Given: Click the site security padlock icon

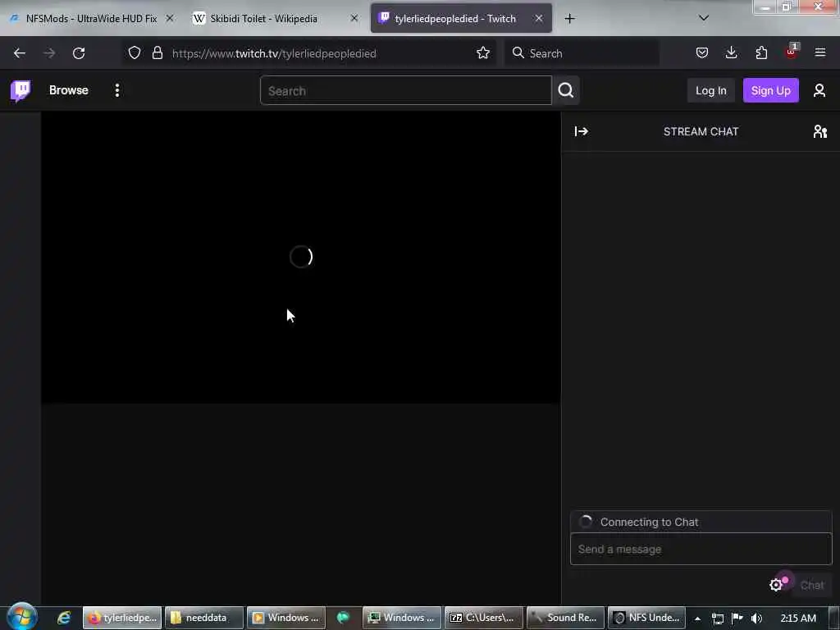Looking at the screenshot, I should (157, 53).
